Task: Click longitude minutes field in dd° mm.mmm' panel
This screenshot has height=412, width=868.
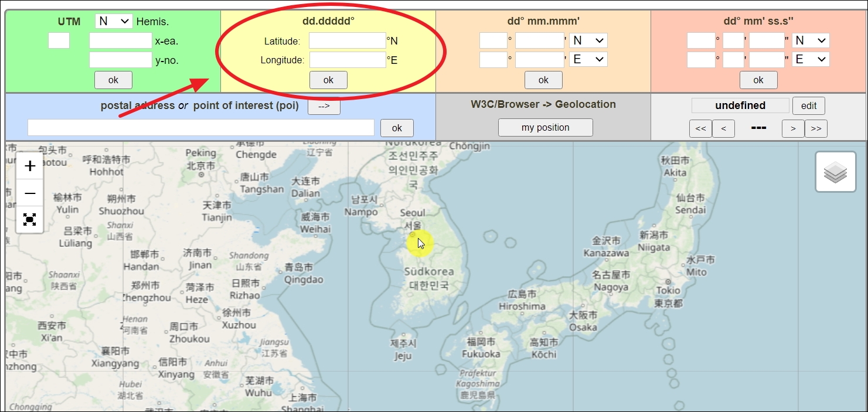Action: pyautogui.click(x=540, y=60)
